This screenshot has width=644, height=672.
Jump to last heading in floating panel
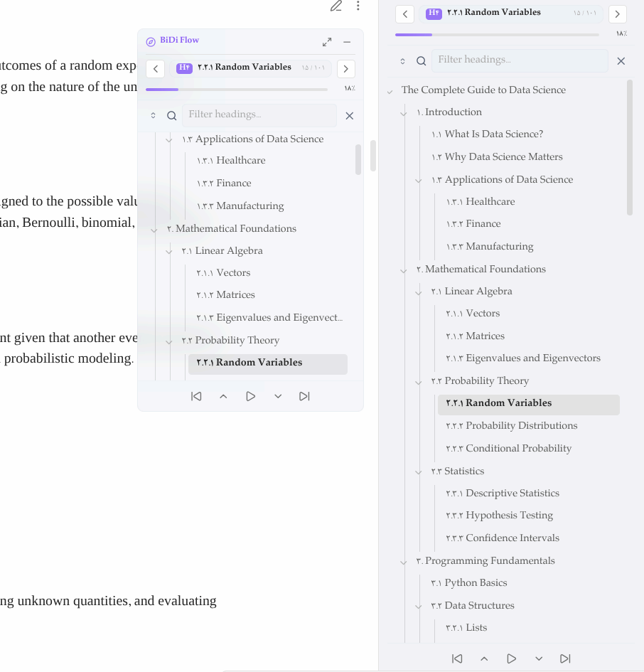(x=304, y=396)
